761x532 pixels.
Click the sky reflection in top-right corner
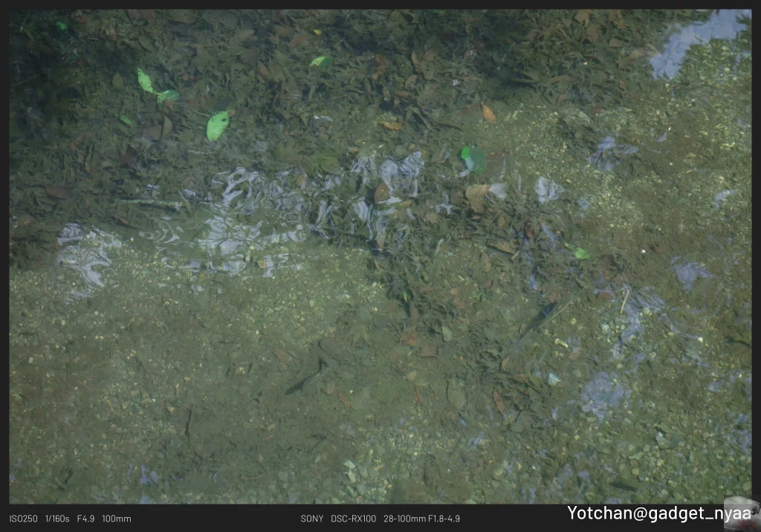point(697,40)
